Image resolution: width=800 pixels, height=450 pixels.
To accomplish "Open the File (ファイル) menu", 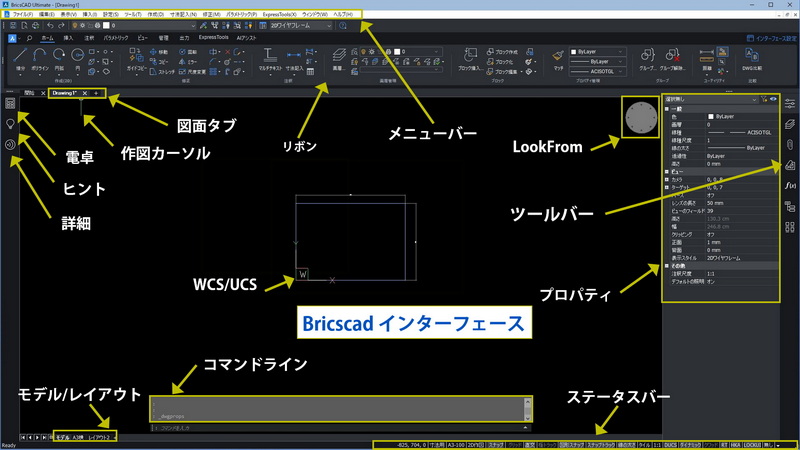I will coord(22,14).
